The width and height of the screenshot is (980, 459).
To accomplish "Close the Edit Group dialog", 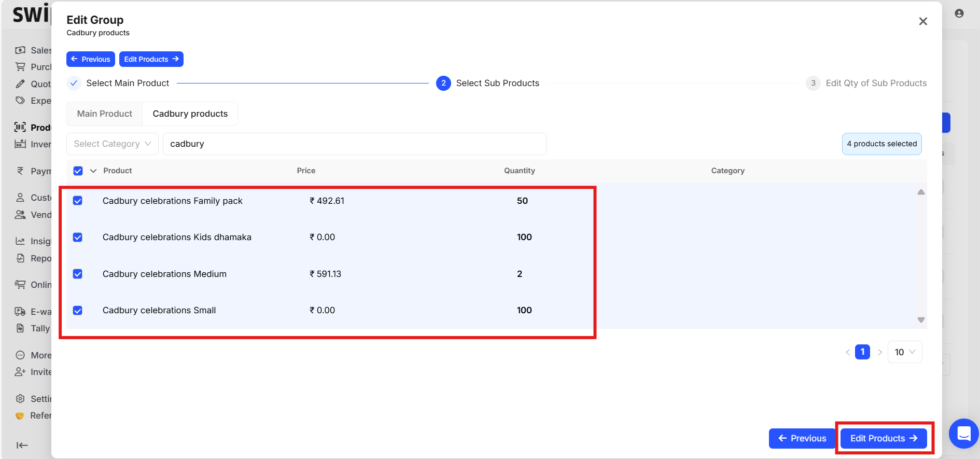I will (x=923, y=21).
